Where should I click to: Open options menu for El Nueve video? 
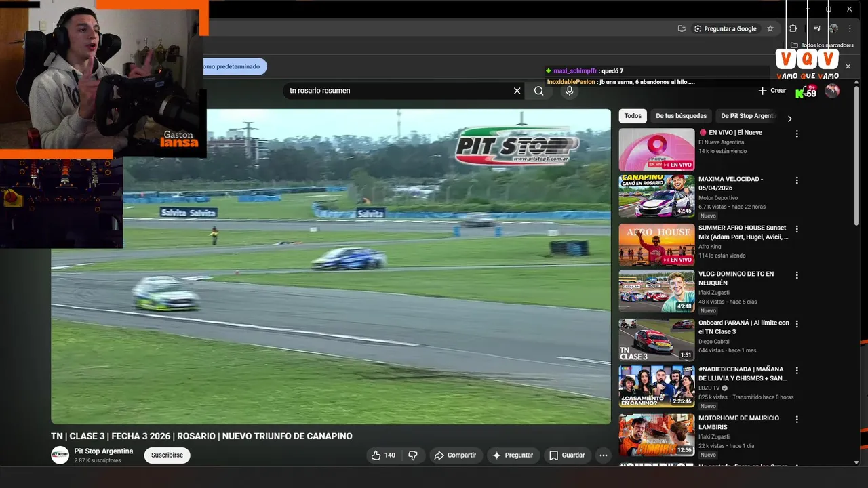[x=797, y=134]
